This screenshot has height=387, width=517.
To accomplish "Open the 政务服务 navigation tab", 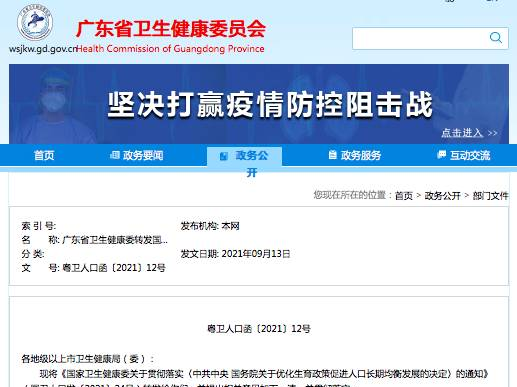I will pyautogui.click(x=355, y=155).
